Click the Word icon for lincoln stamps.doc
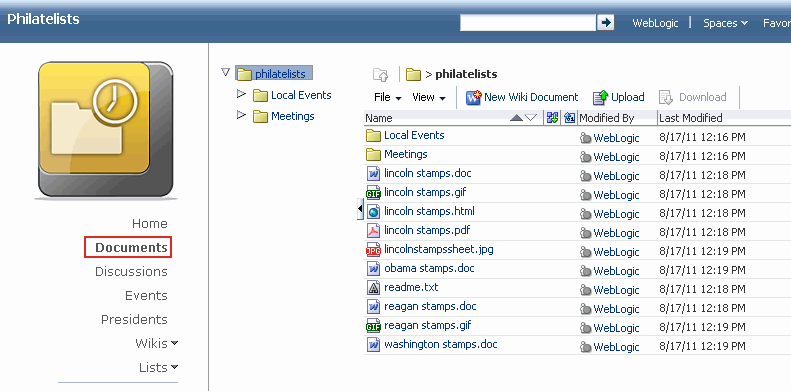791x391 pixels. click(373, 174)
